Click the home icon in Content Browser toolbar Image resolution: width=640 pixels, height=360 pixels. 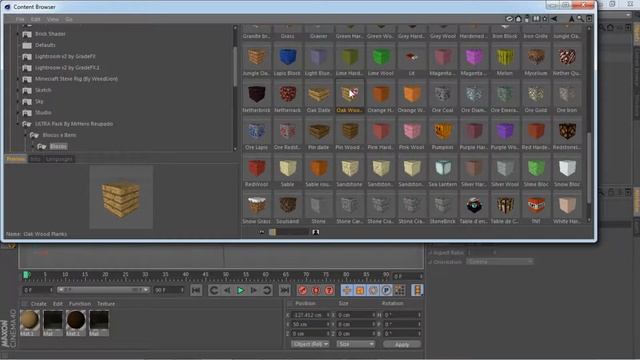pos(518,19)
